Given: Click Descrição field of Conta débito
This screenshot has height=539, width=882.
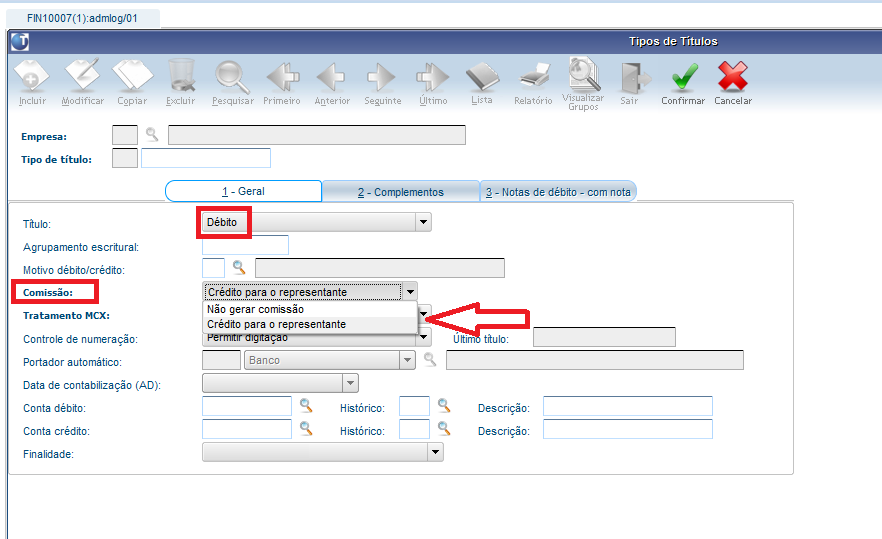Looking at the screenshot, I should click(628, 406).
